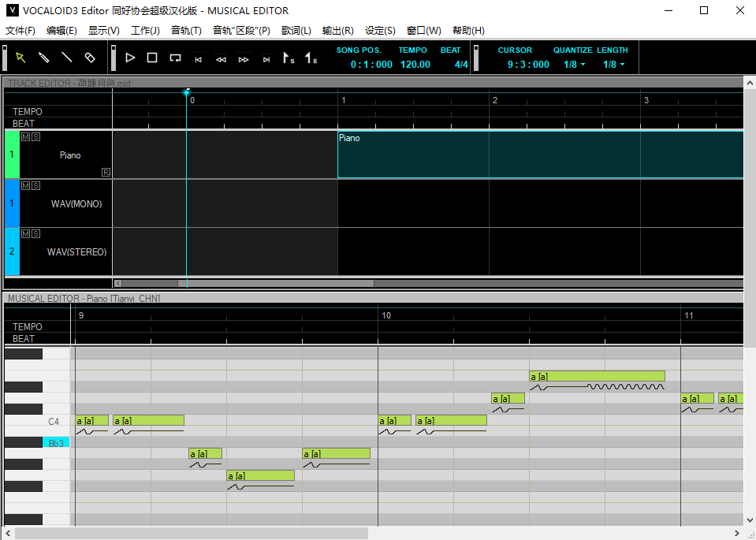Open the 输出(R) menu
The image size is (756, 540).
pos(338,31)
